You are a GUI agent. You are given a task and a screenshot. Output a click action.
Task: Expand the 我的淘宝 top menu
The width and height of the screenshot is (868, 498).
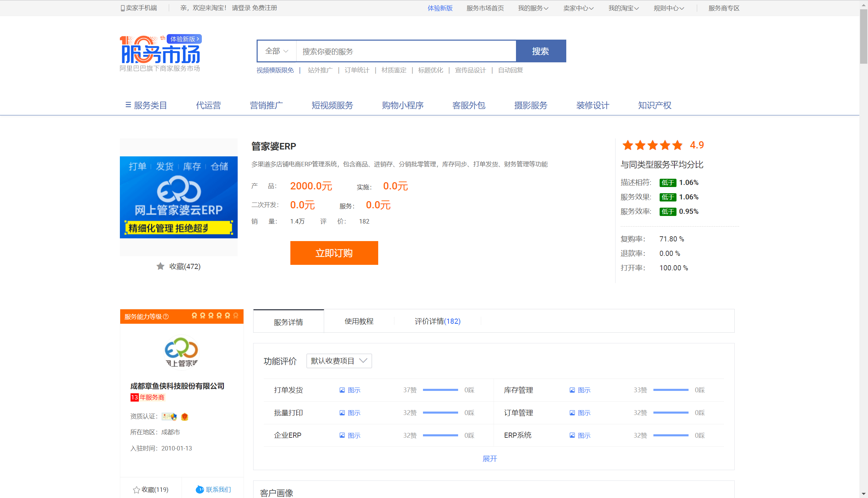coord(623,8)
